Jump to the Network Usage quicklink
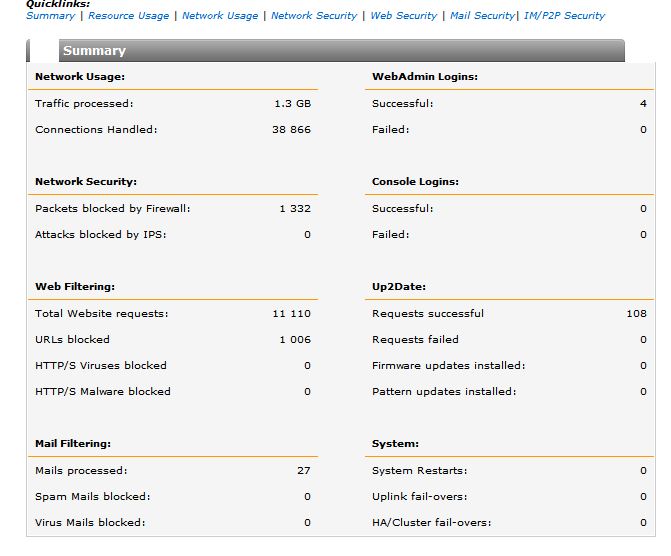The height and width of the screenshot is (556, 671). [x=220, y=16]
